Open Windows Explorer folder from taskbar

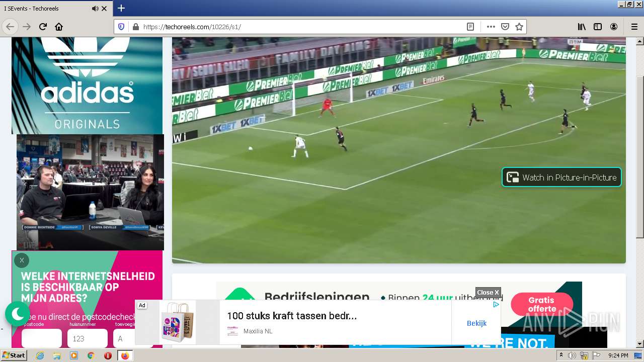57,355
